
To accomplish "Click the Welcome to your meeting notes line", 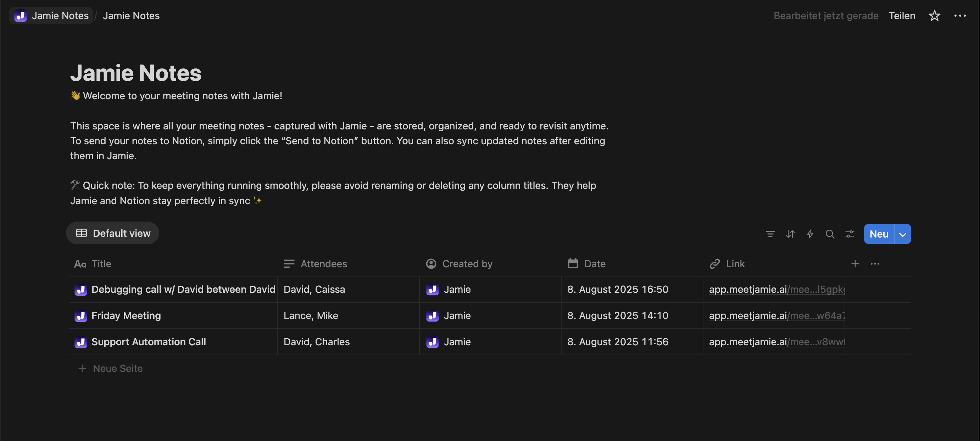I will (176, 95).
